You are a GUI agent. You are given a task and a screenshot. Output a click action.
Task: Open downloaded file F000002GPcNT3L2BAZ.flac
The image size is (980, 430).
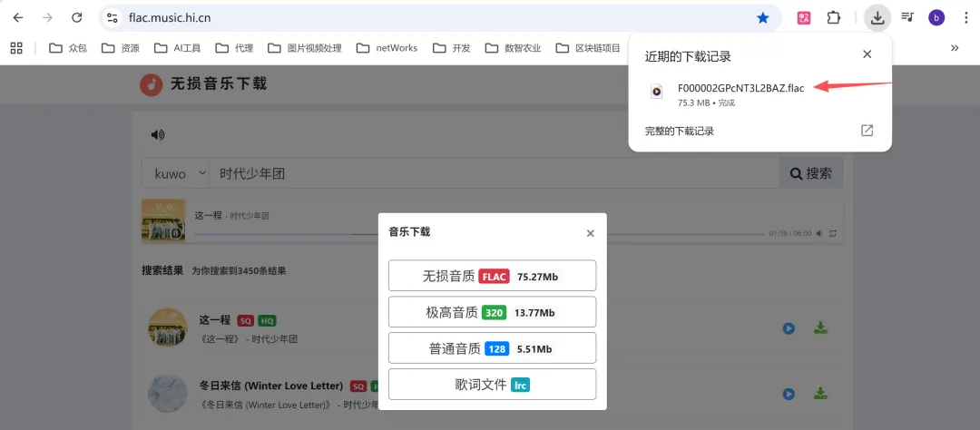(x=740, y=87)
